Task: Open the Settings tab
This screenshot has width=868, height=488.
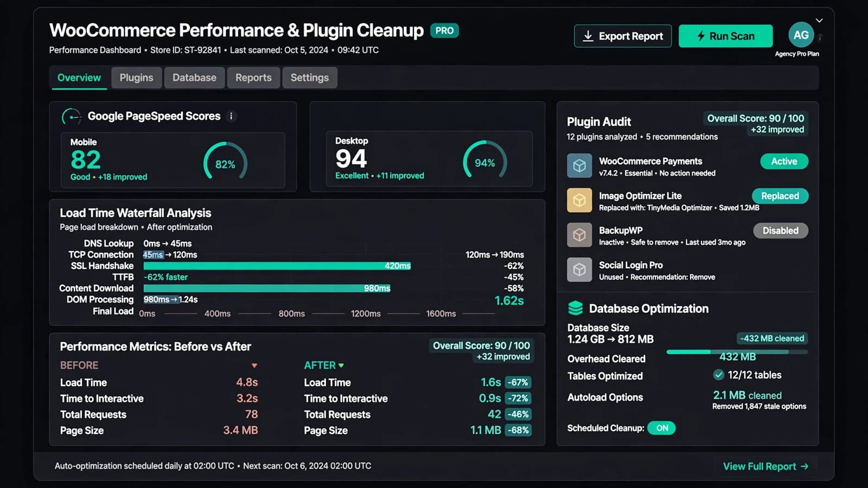Action: [309, 78]
